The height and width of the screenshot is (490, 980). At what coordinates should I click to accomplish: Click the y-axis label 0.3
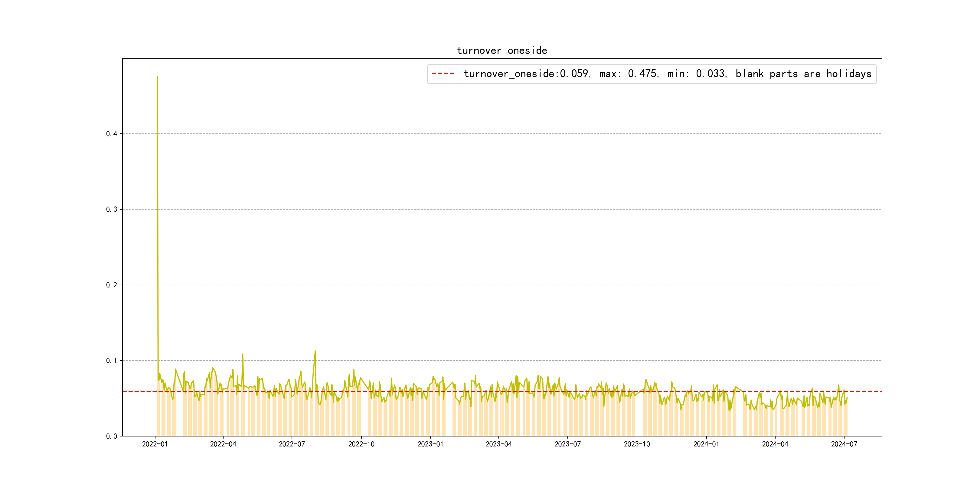(112, 209)
